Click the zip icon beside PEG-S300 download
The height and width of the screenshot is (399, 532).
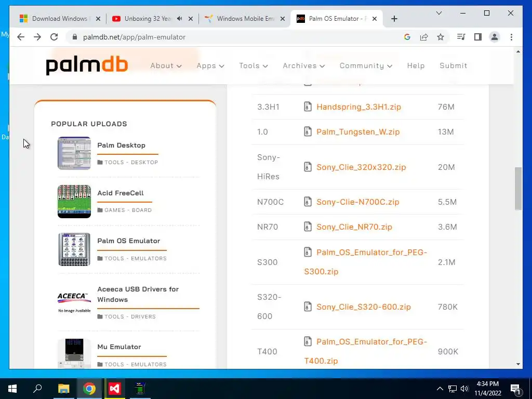308,252
